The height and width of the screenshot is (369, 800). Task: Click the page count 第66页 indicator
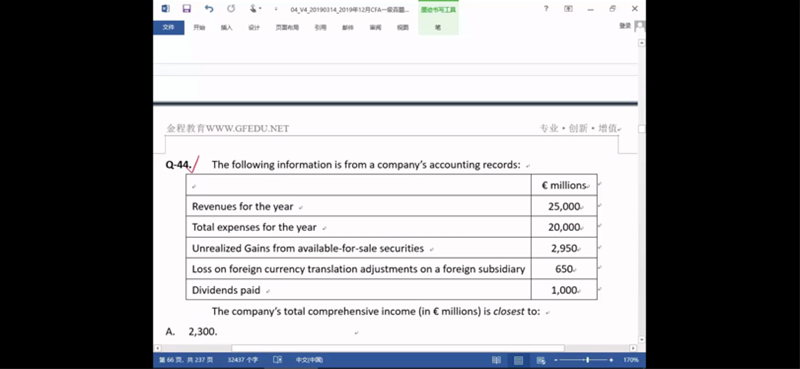click(185, 360)
